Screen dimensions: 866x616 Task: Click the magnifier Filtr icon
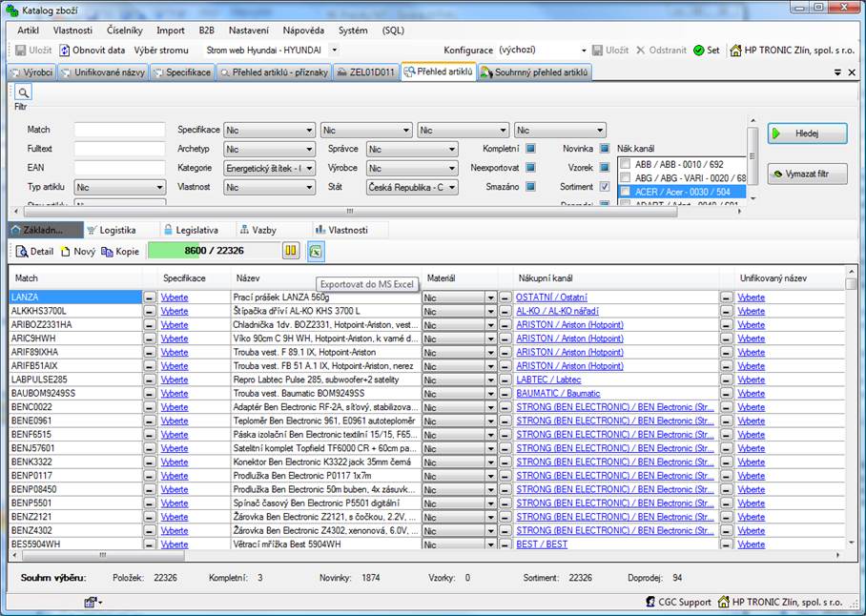click(x=23, y=92)
